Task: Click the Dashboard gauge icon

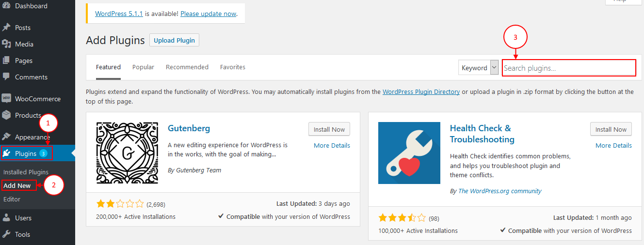Action: pyautogui.click(x=6, y=6)
